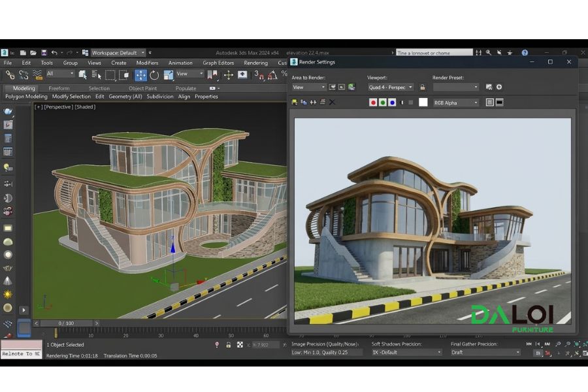Click the Render button with plus circle icon

[x=499, y=87]
